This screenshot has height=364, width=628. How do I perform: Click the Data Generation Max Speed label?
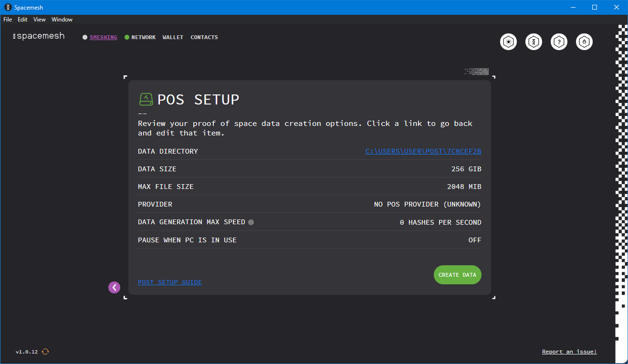191,222
